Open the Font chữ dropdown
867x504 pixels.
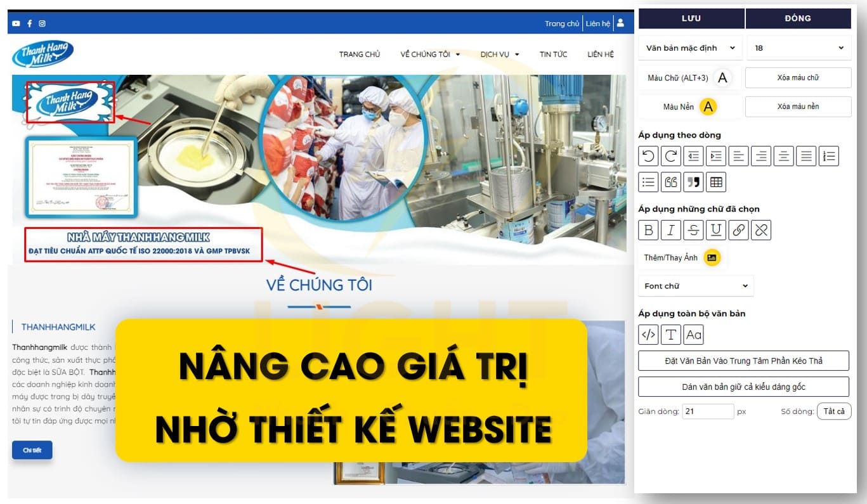(696, 286)
